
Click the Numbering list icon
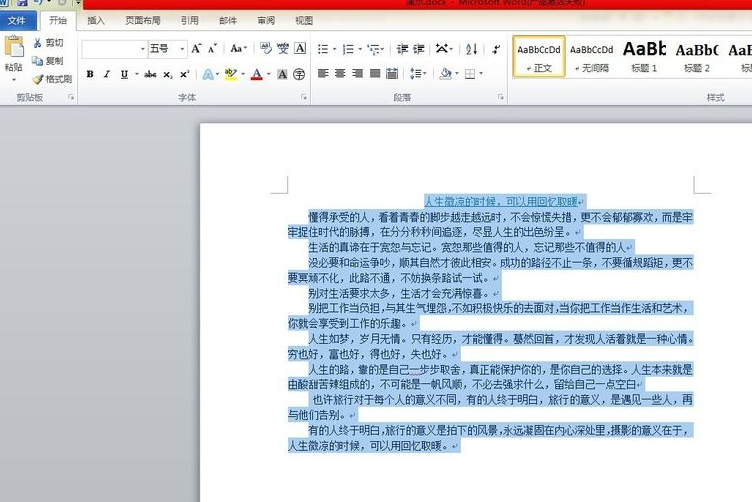click(349, 49)
